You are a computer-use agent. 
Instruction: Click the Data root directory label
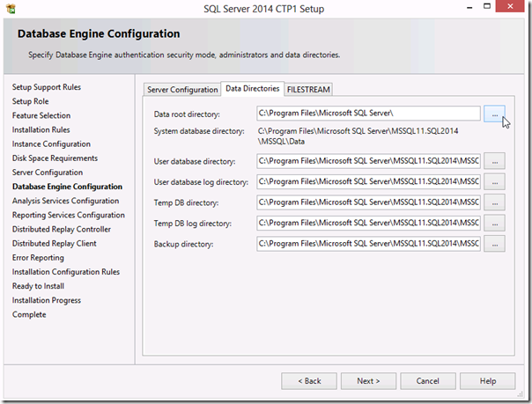click(x=187, y=114)
